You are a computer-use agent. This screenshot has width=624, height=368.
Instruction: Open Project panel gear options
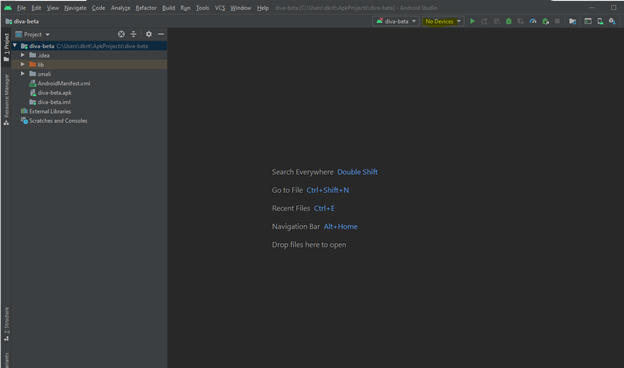148,34
